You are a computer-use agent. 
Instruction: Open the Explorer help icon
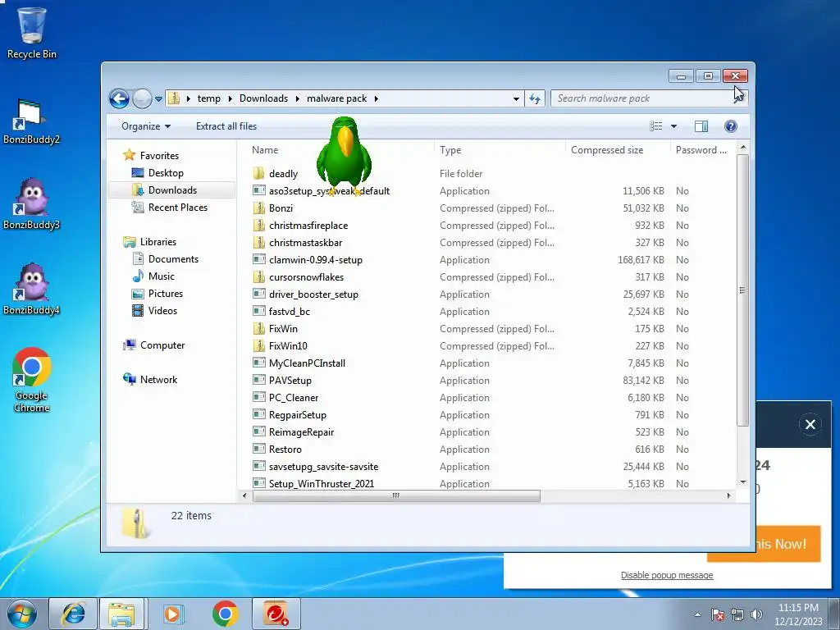(x=730, y=126)
